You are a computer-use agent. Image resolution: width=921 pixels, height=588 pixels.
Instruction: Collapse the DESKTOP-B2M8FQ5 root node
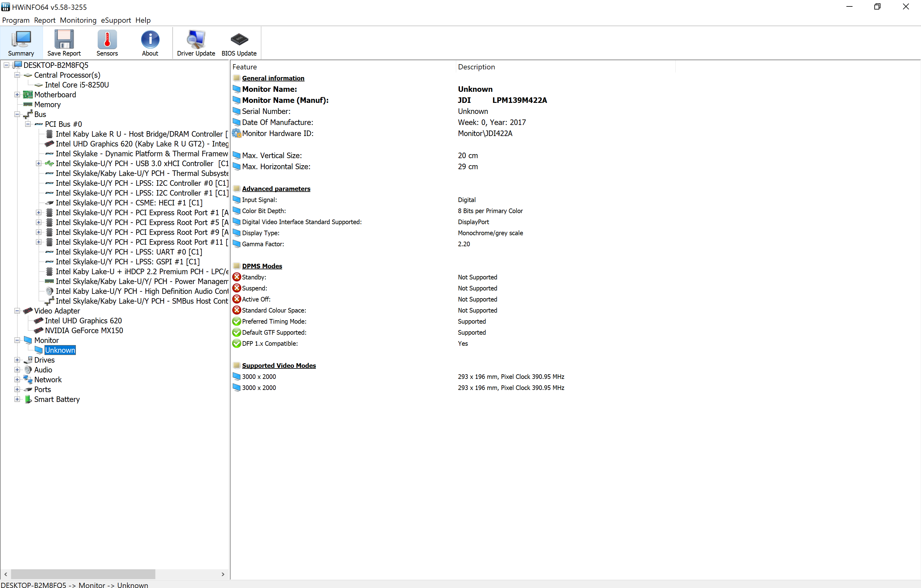[6, 65]
